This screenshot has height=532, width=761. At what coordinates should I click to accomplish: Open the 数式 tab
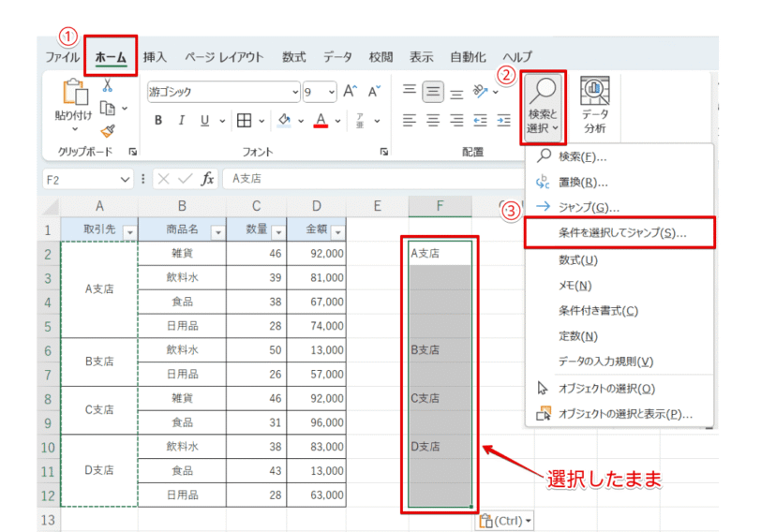click(294, 57)
